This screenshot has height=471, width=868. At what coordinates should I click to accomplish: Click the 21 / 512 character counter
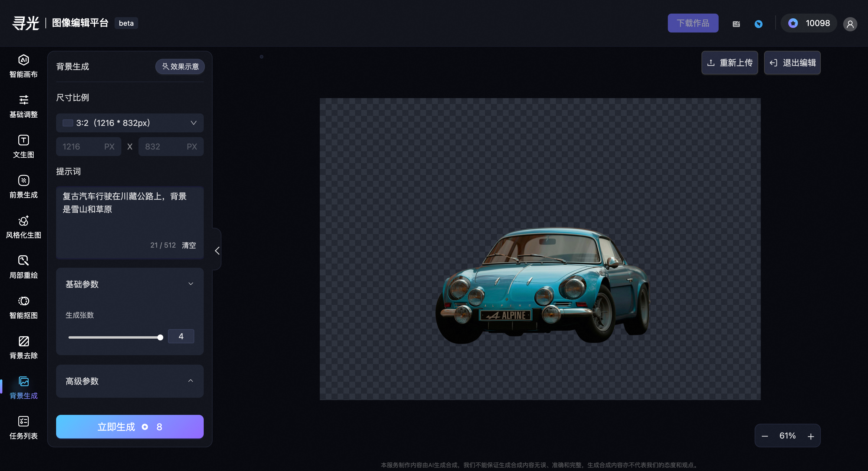pos(163,245)
